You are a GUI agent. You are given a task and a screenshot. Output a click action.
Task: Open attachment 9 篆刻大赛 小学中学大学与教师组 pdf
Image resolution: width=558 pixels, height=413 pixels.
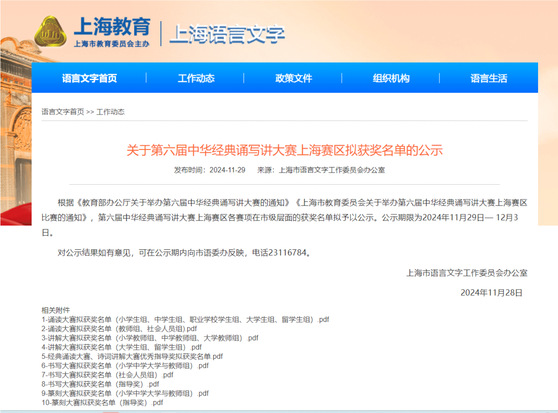(125, 393)
